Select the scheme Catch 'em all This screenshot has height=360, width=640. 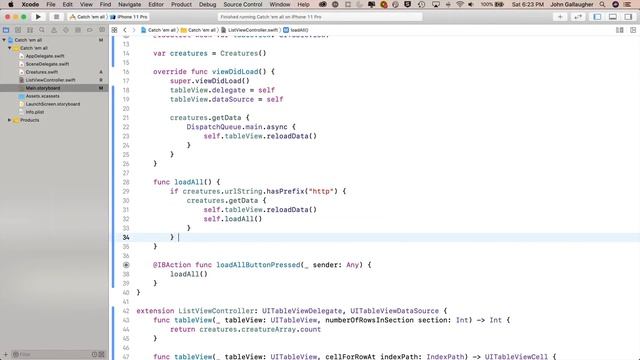(87, 17)
